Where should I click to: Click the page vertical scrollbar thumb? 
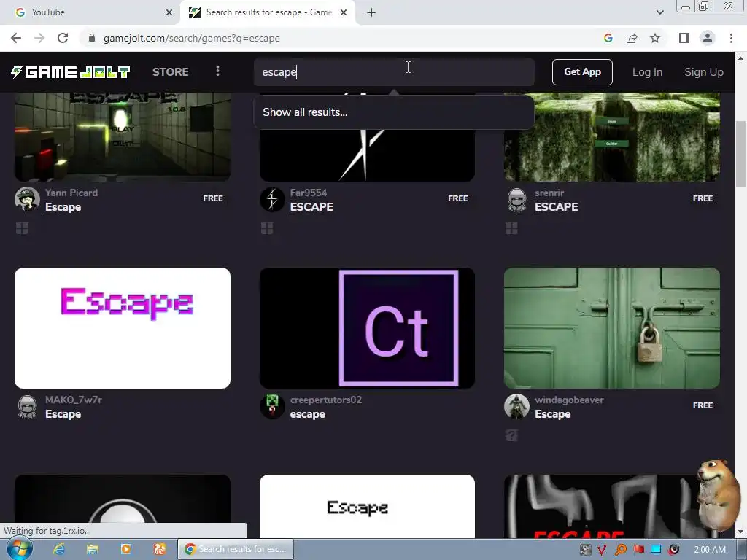click(x=740, y=154)
